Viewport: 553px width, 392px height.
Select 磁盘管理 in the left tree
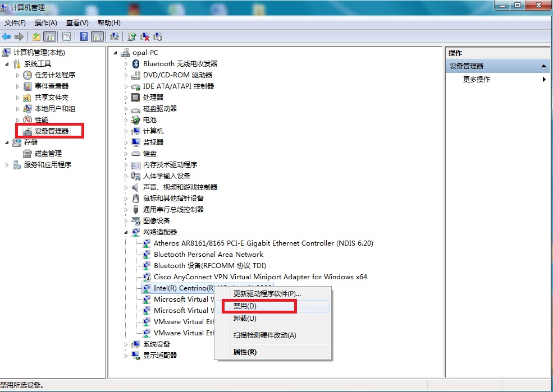point(48,154)
